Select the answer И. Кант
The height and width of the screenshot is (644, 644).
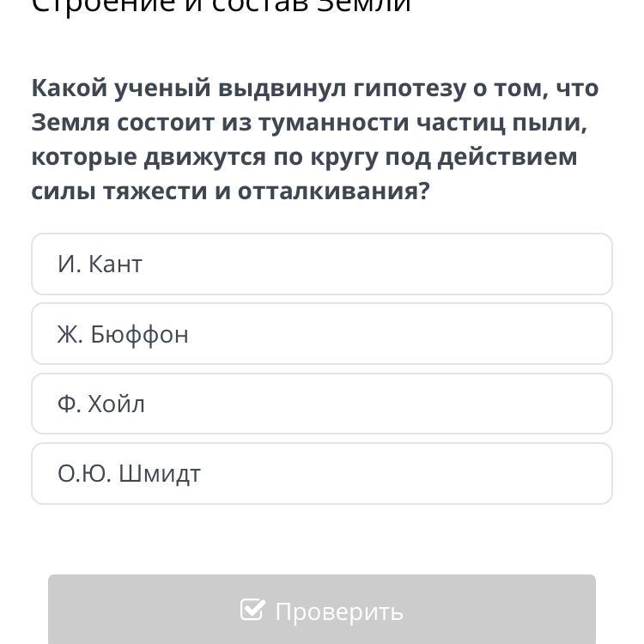coord(322,264)
